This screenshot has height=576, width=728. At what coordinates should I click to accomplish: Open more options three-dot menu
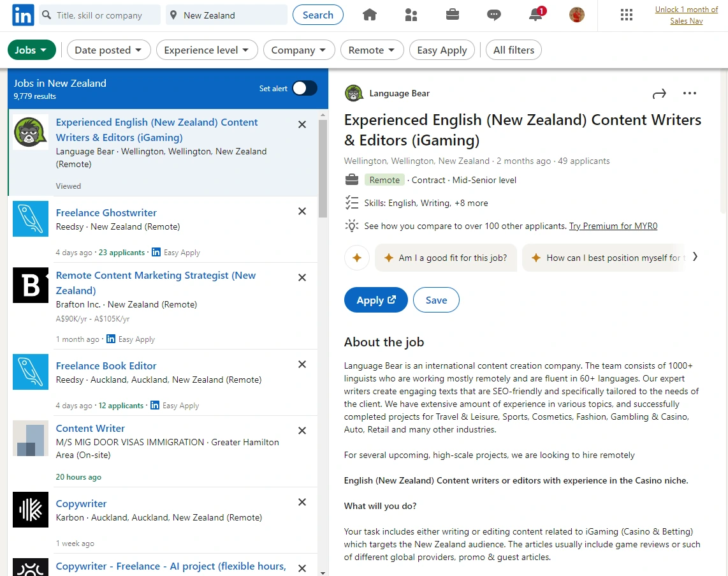click(x=690, y=93)
